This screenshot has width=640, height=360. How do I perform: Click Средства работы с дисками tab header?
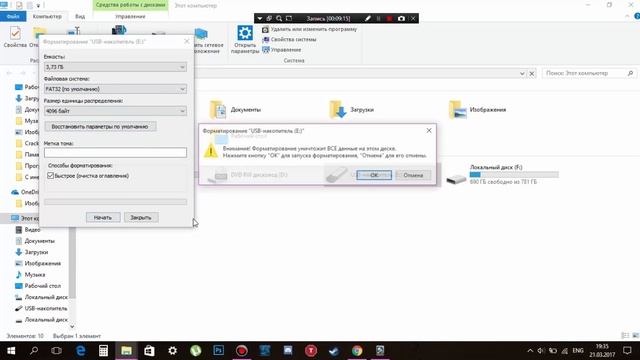[x=130, y=5]
